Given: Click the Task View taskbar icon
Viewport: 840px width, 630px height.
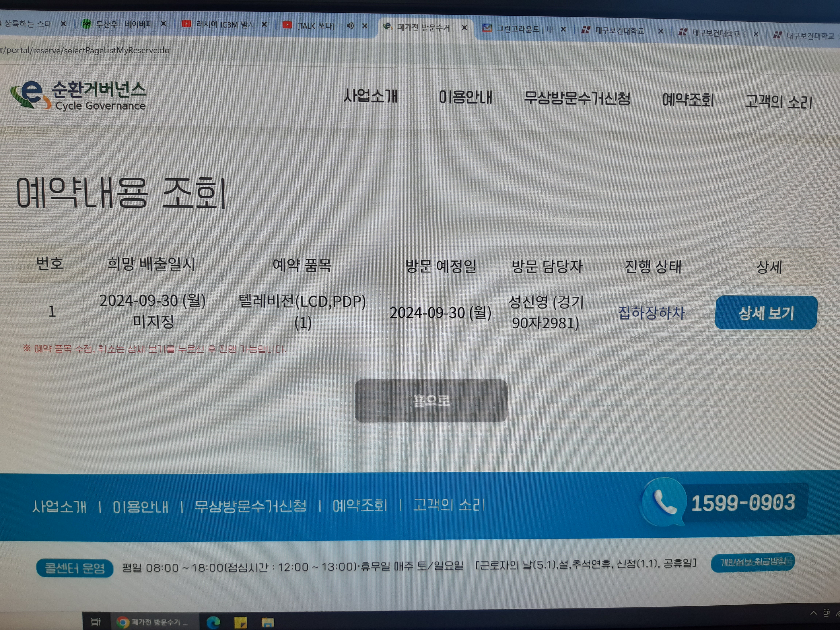Looking at the screenshot, I should coord(96,622).
